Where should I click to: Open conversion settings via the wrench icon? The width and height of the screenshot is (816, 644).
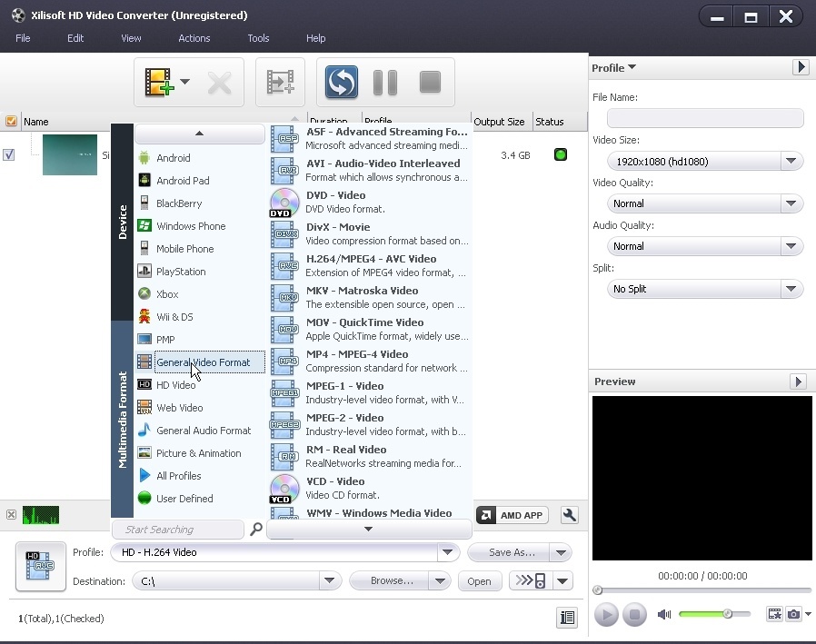coord(569,515)
